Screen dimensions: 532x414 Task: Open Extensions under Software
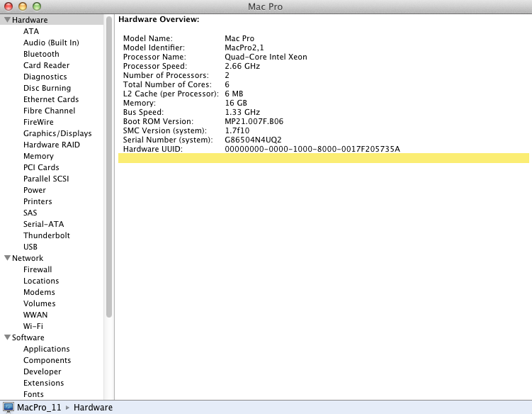43,383
